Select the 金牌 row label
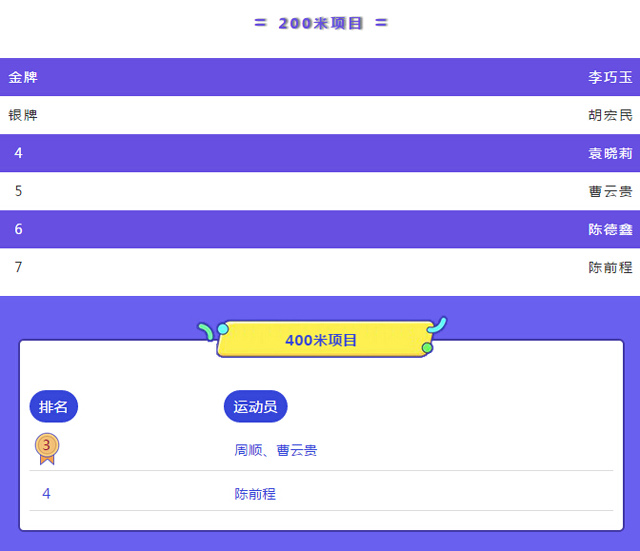Screen dimensions: 640x551 point(23,77)
